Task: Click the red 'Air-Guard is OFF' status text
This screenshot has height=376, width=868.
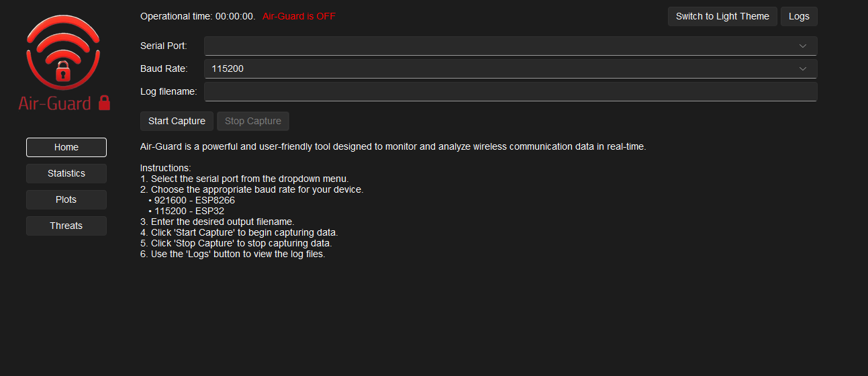Action: click(x=299, y=16)
